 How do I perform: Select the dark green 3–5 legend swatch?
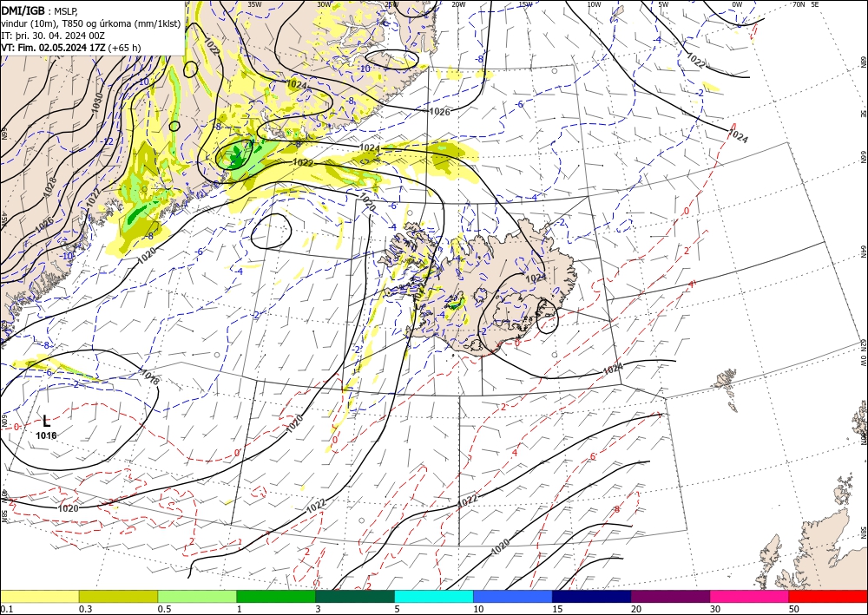coord(355,596)
